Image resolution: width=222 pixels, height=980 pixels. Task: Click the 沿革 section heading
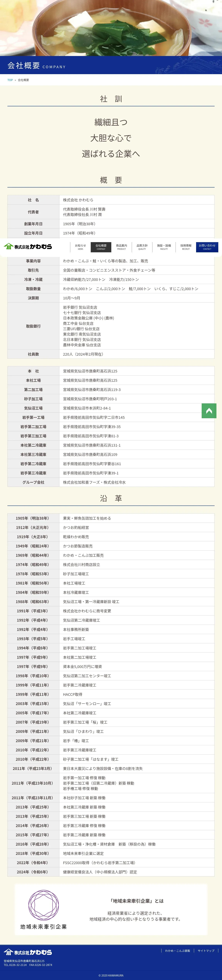tap(111, 498)
